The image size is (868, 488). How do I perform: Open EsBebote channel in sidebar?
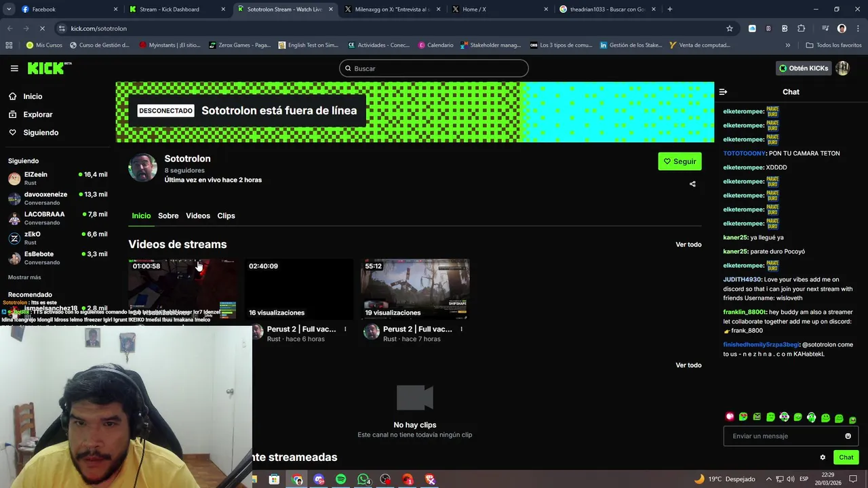coord(58,258)
